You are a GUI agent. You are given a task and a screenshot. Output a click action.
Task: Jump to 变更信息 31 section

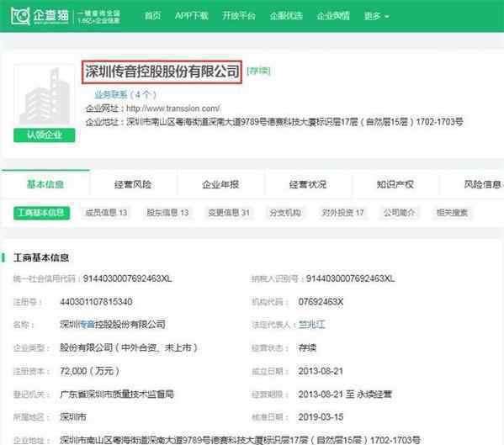pyautogui.click(x=229, y=213)
